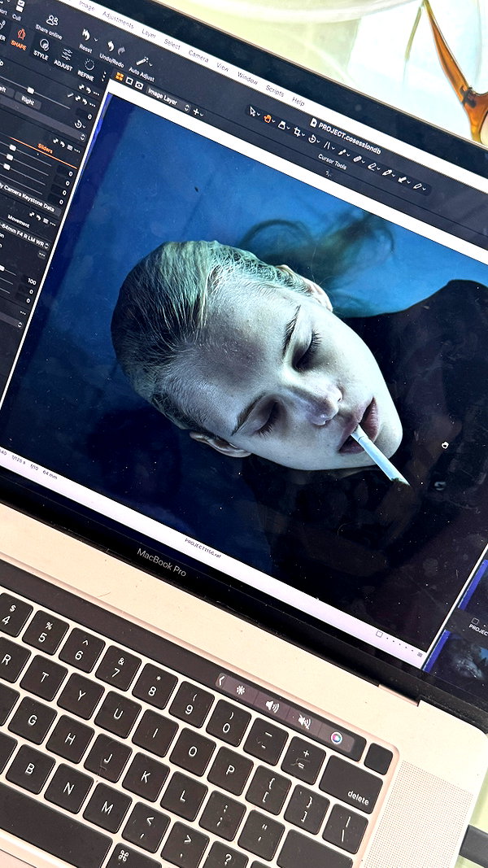This screenshot has width=488, height=868.
Task: Open the SHAPE tool tab
Action: tap(20, 39)
